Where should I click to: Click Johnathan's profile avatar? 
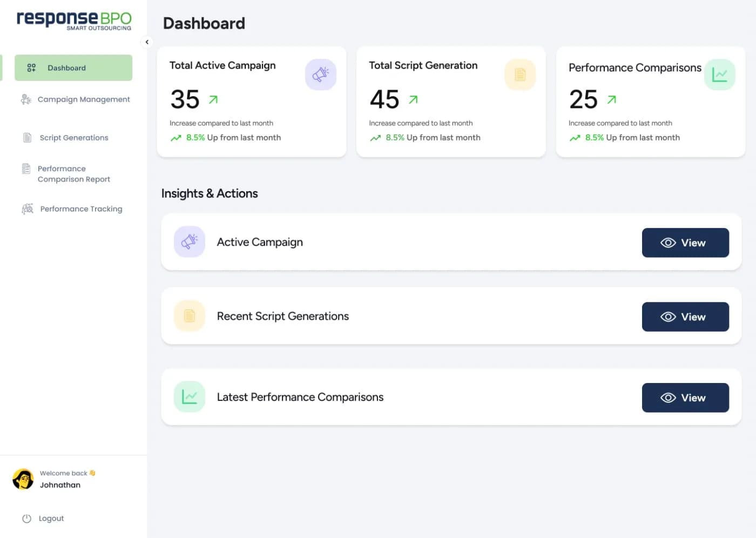(23, 479)
